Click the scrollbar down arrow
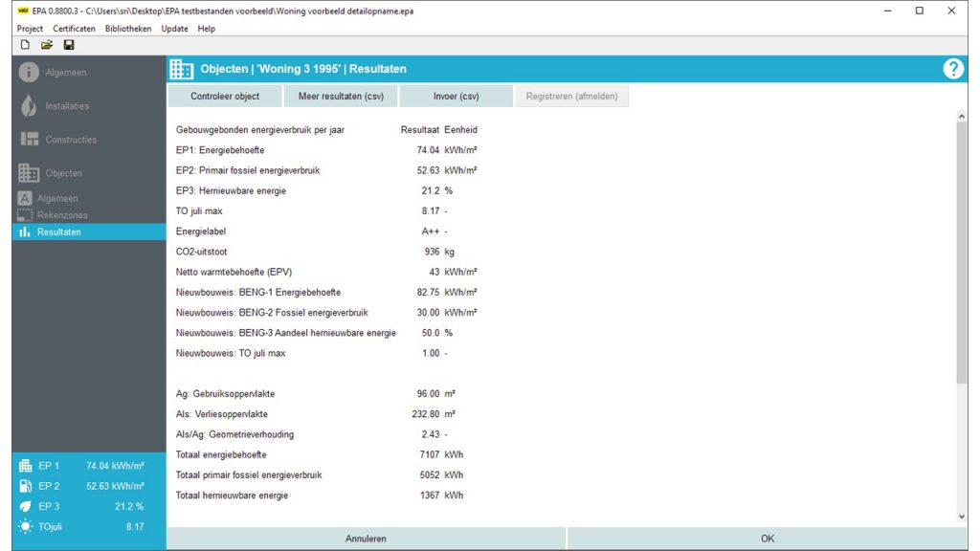The width and height of the screenshot is (980, 551). click(961, 517)
